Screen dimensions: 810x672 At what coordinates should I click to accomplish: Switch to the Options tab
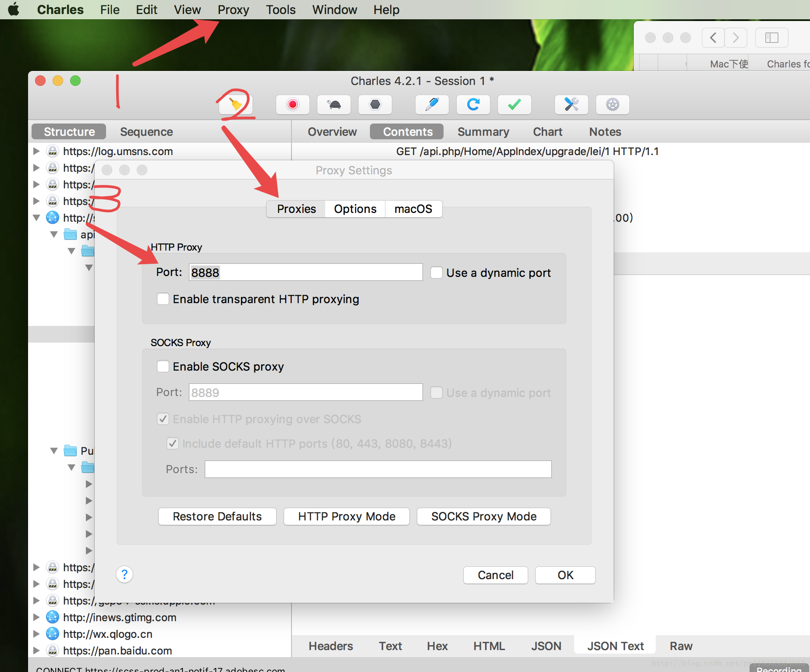[355, 209]
